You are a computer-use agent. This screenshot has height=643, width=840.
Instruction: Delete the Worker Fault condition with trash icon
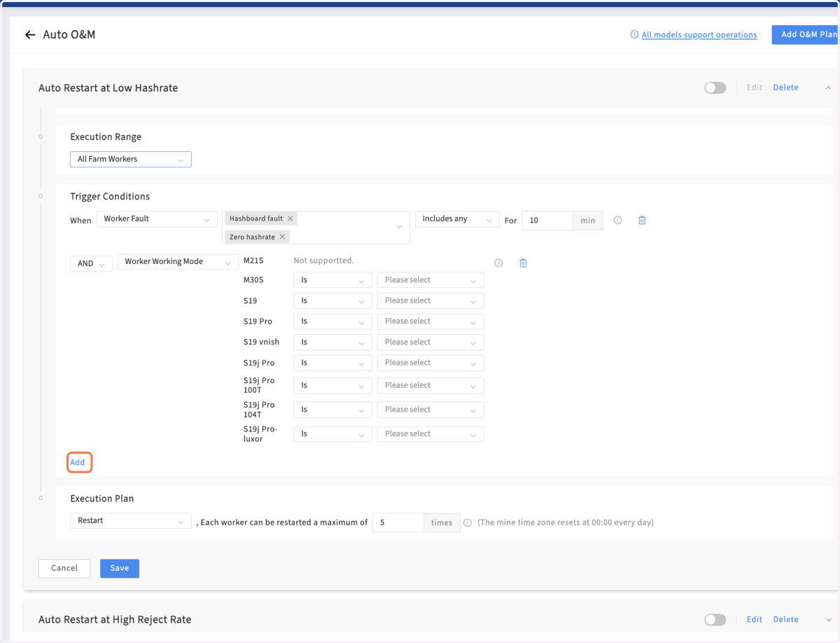(642, 220)
